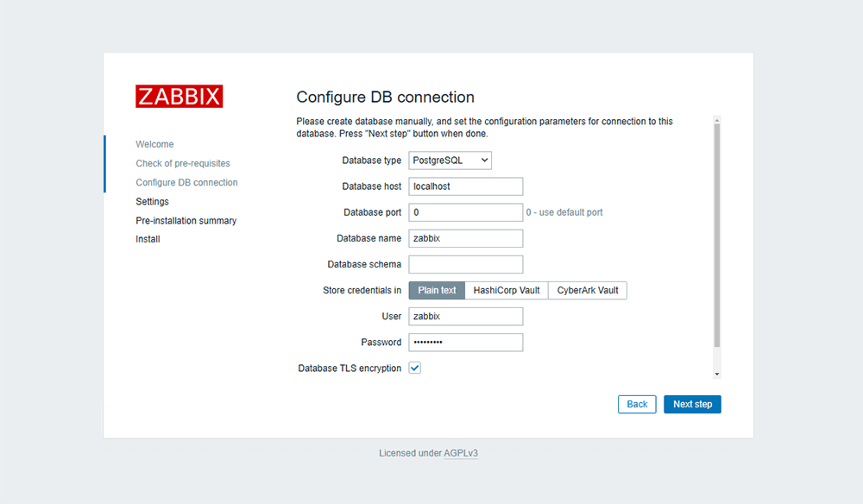The image size is (863, 504).
Task: Click the User input field
Action: pyautogui.click(x=466, y=317)
